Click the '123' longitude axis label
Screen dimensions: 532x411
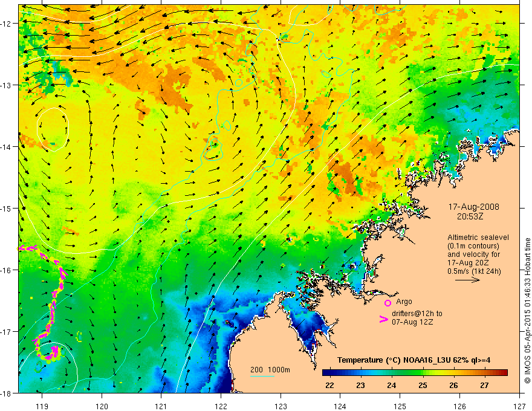[281, 406]
